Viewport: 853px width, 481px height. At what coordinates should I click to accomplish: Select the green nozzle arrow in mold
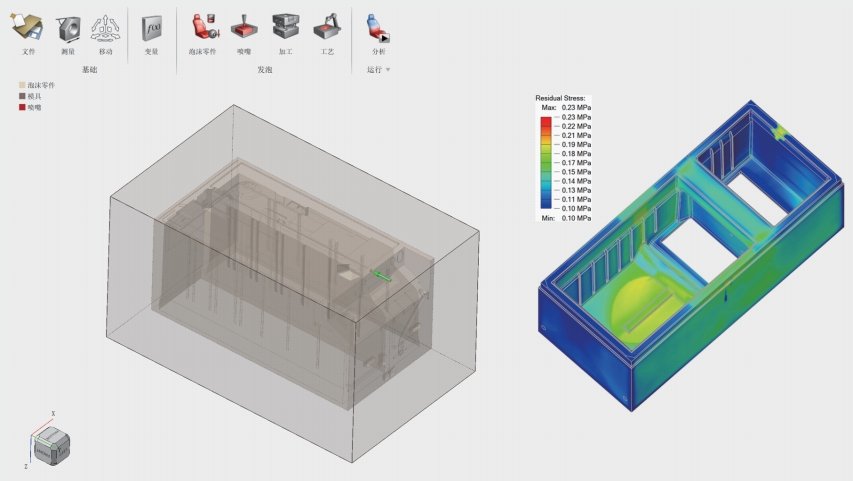382,275
